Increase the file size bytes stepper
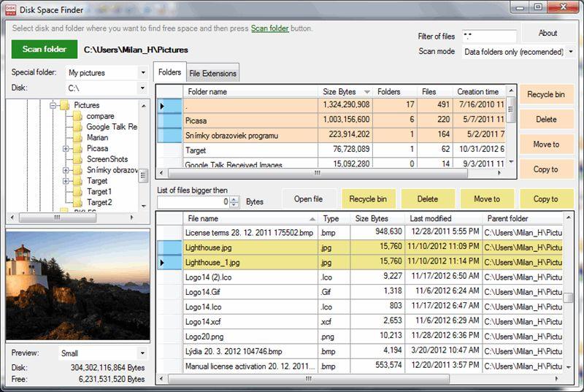The height and width of the screenshot is (392, 584). 234,199
